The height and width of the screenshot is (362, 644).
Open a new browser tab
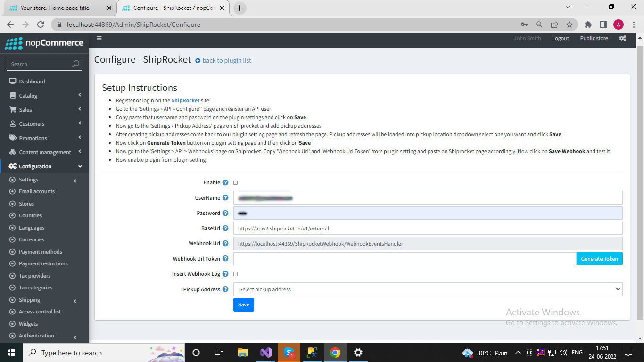coord(240,8)
